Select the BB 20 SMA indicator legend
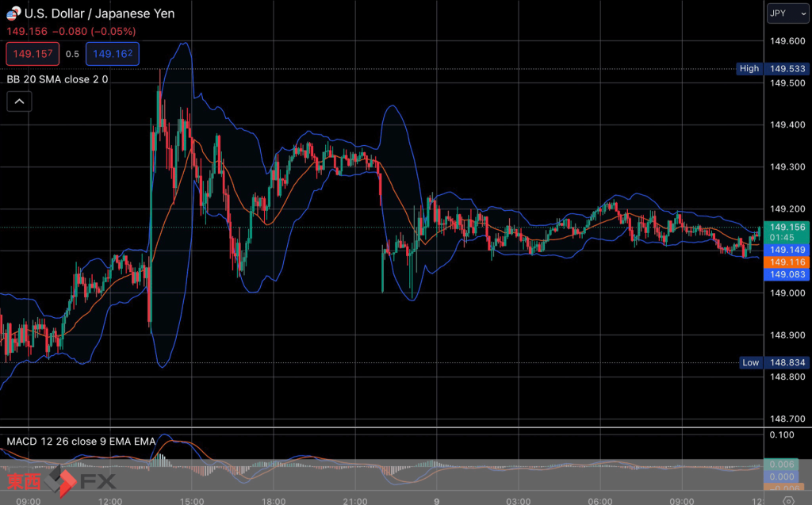This screenshot has height=505, width=812. [57, 79]
